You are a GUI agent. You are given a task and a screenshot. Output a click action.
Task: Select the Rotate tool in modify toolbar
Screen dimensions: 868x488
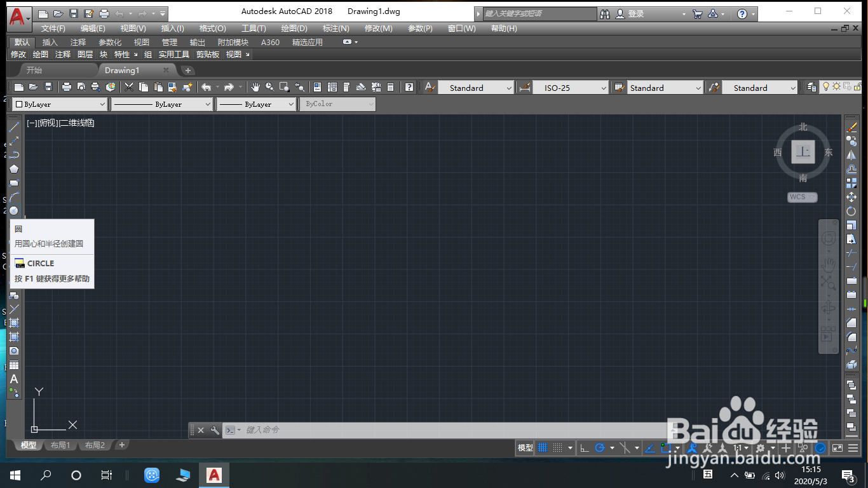click(851, 212)
